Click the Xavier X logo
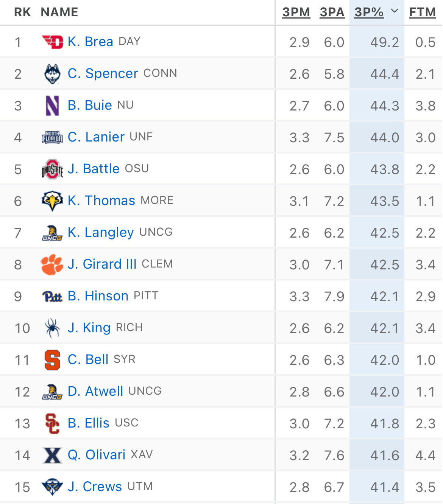Image resolution: width=443 pixels, height=504 pixels. pyautogui.click(x=52, y=455)
